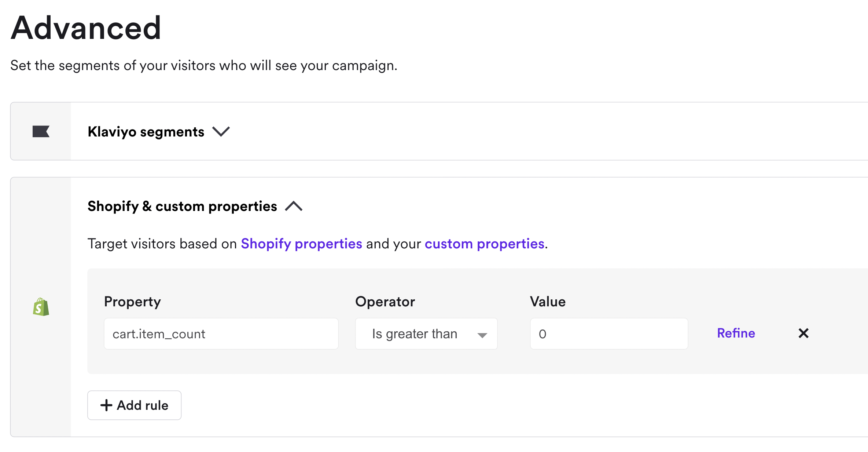Click the Shopify bag icon
The width and height of the screenshot is (868, 452).
coord(41,307)
